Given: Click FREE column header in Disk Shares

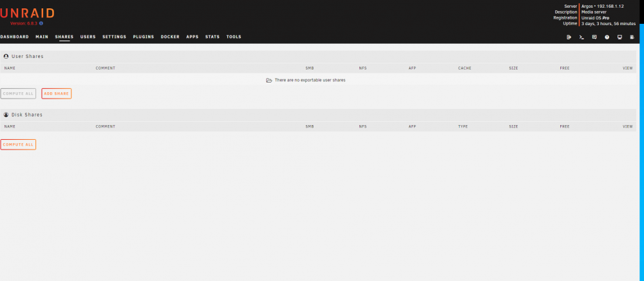Looking at the screenshot, I should click(x=565, y=126).
